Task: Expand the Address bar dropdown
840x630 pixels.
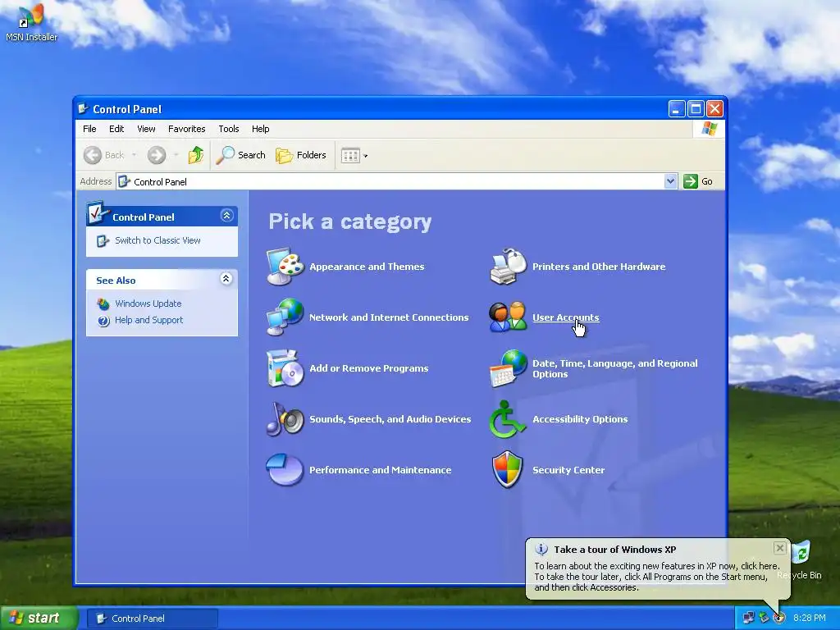Action: click(x=670, y=181)
